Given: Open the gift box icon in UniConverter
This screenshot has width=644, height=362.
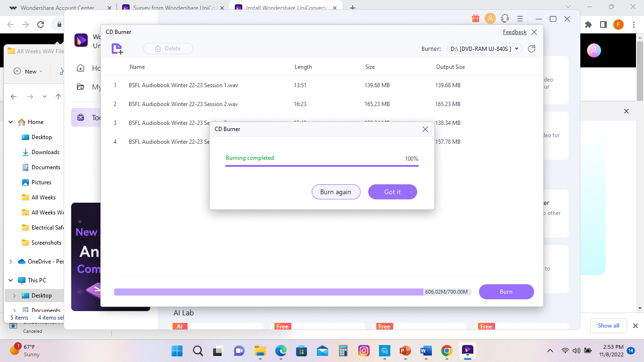Looking at the screenshot, I should 475,19.
